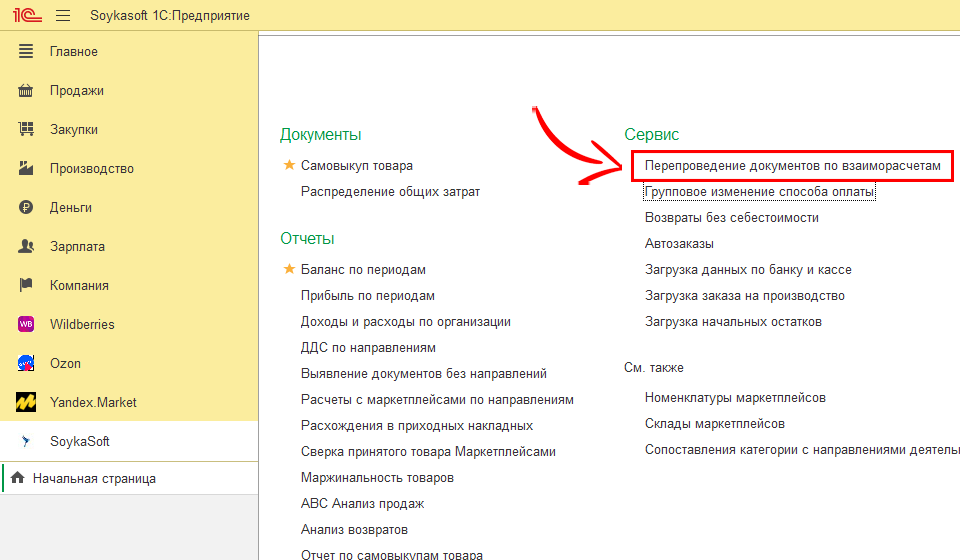Open the Главное section
The image size is (960, 560).
(73, 52)
